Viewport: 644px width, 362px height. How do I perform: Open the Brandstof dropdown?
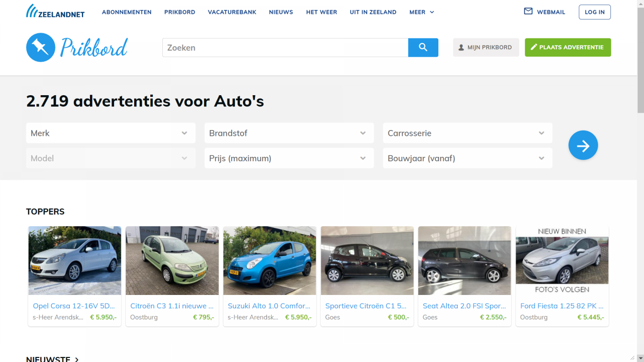click(289, 133)
